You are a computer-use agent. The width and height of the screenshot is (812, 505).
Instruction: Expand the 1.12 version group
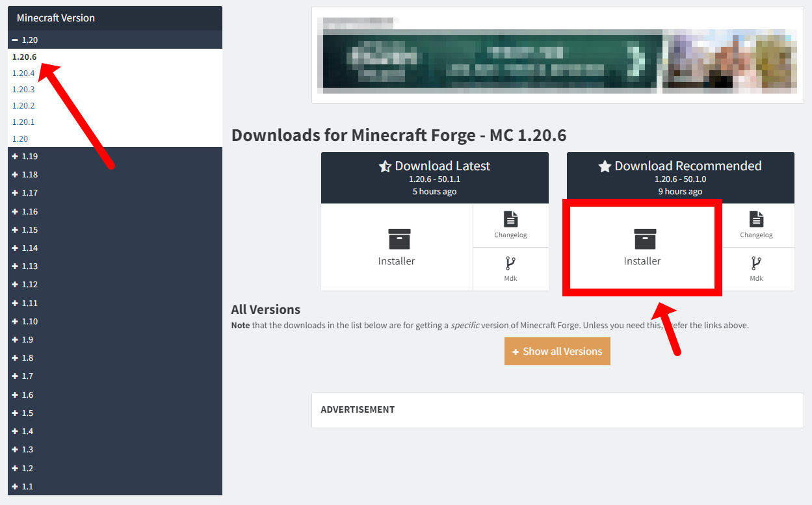pyautogui.click(x=16, y=285)
